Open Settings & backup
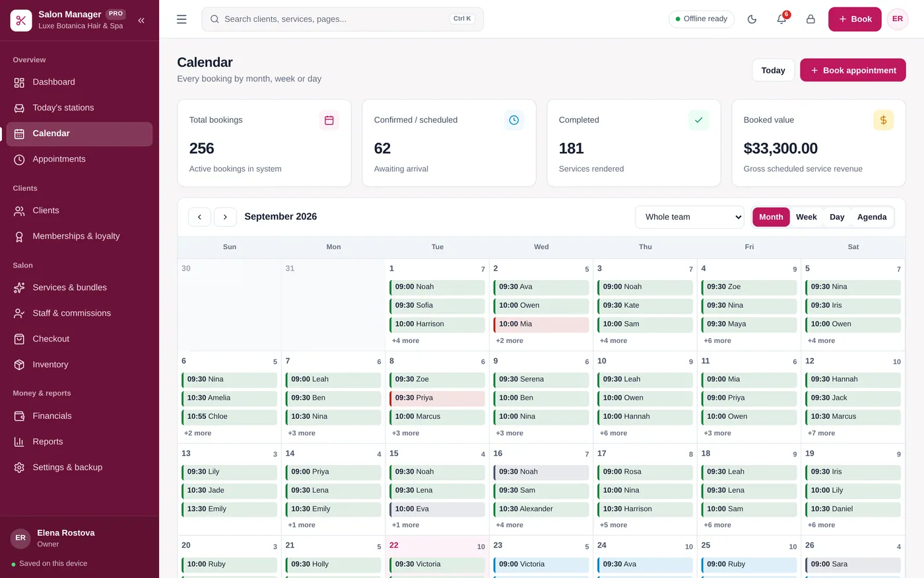This screenshot has height=578, width=924. pyautogui.click(x=79, y=468)
